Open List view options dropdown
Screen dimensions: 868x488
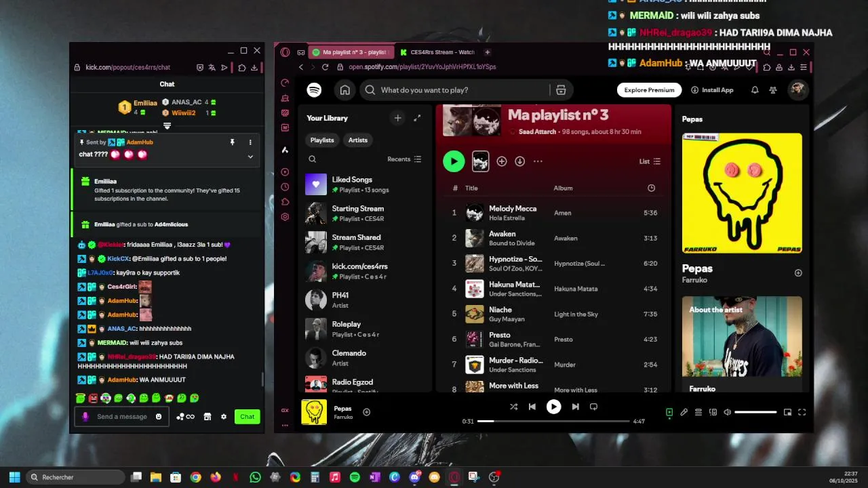[x=650, y=161]
